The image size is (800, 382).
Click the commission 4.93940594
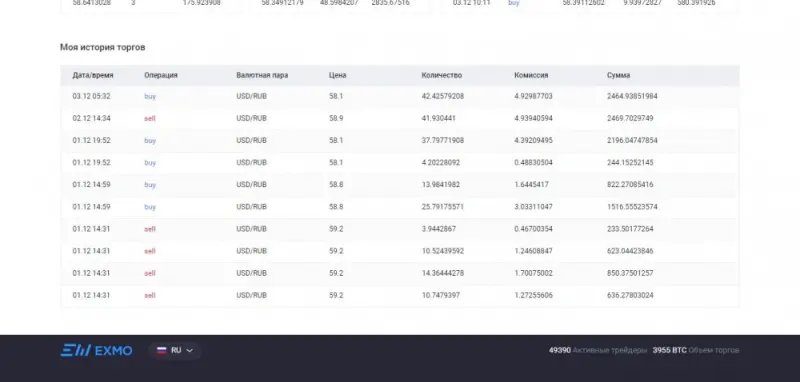click(x=533, y=118)
